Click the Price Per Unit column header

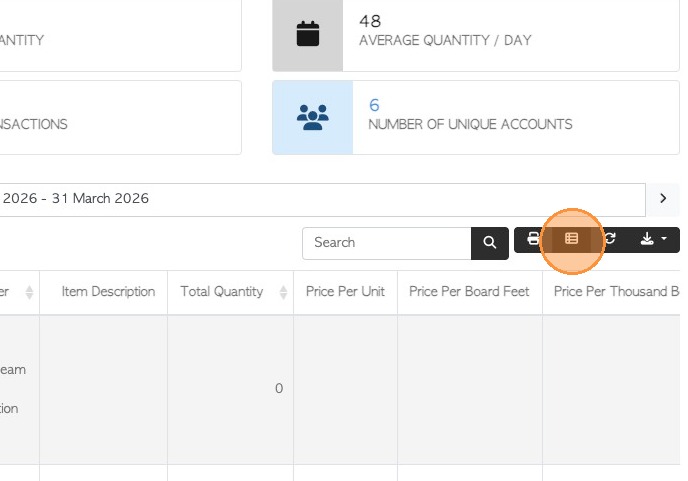click(345, 292)
